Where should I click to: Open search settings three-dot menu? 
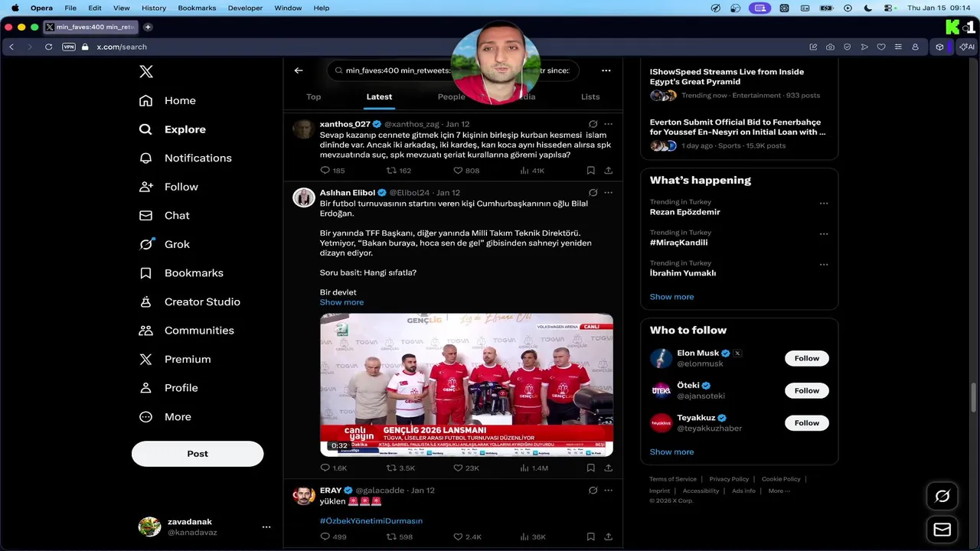[x=606, y=70]
